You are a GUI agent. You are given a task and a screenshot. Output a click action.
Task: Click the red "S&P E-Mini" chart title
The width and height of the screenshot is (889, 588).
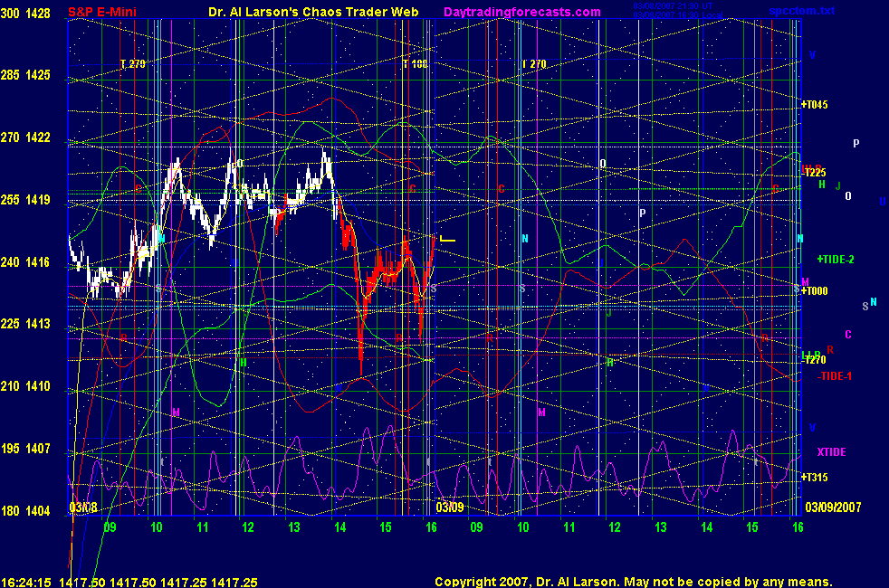tap(102, 12)
